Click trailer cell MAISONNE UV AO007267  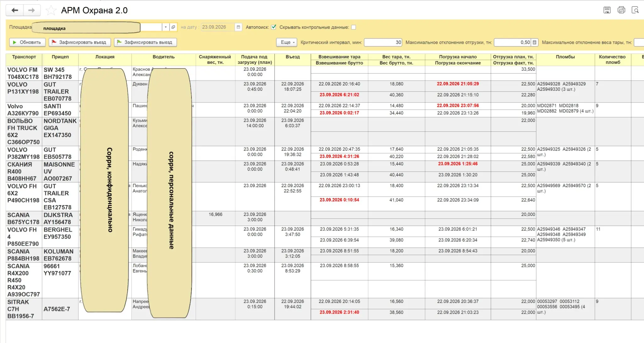[x=60, y=171]
